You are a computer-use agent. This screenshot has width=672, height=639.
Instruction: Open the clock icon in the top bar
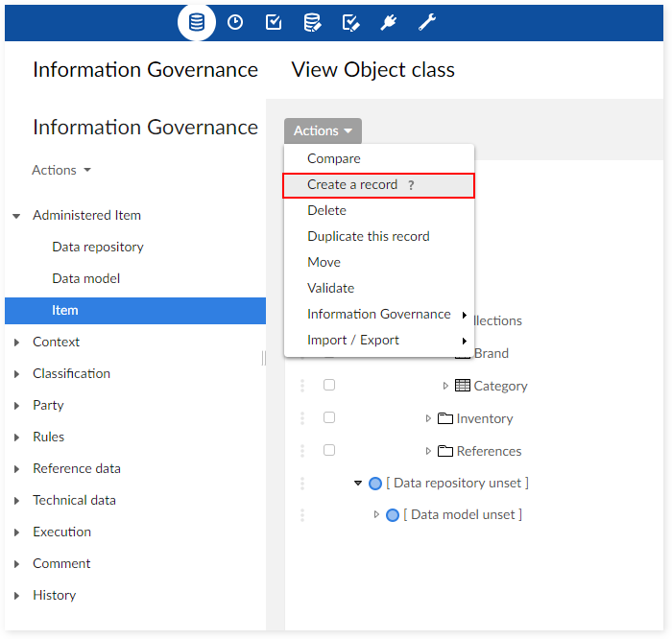pyautogui.click(x=235, y=22)
